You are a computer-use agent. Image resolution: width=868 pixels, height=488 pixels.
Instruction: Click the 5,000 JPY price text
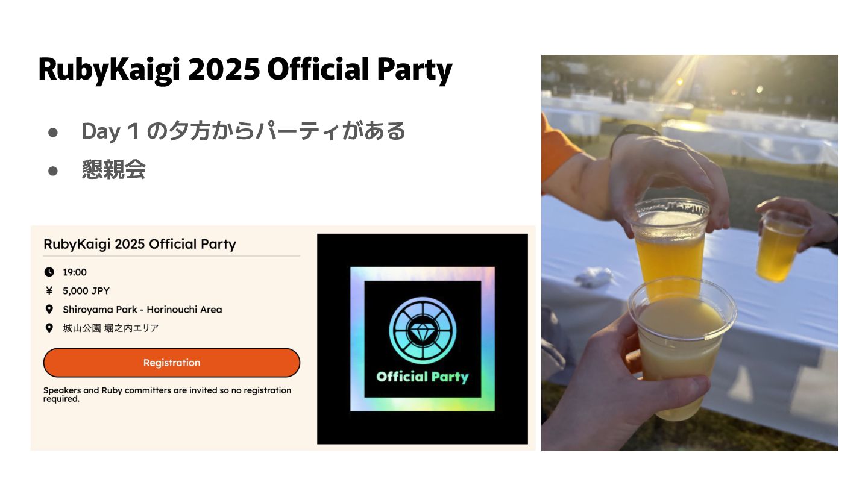pyautogui.click(x=86, y=291)
